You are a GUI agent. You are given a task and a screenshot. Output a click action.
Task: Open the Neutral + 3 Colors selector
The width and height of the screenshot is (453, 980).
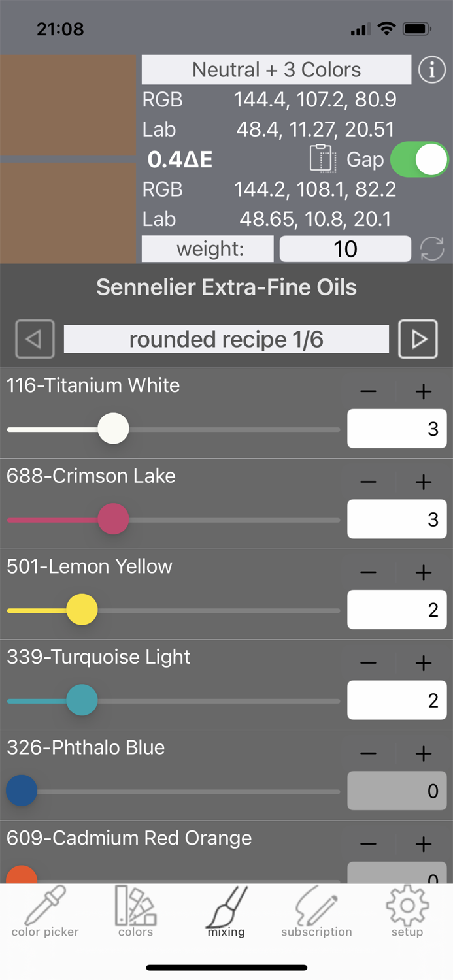[277, 69]
